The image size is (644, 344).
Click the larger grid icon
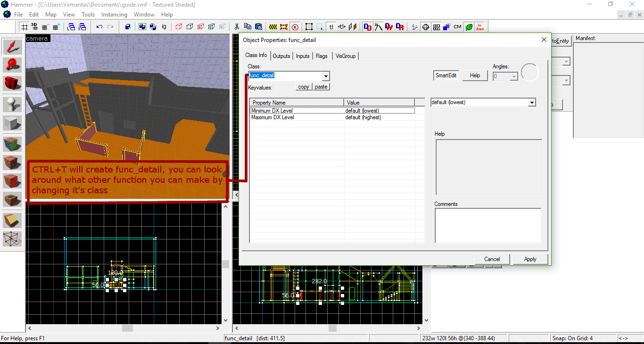(56, 27)
